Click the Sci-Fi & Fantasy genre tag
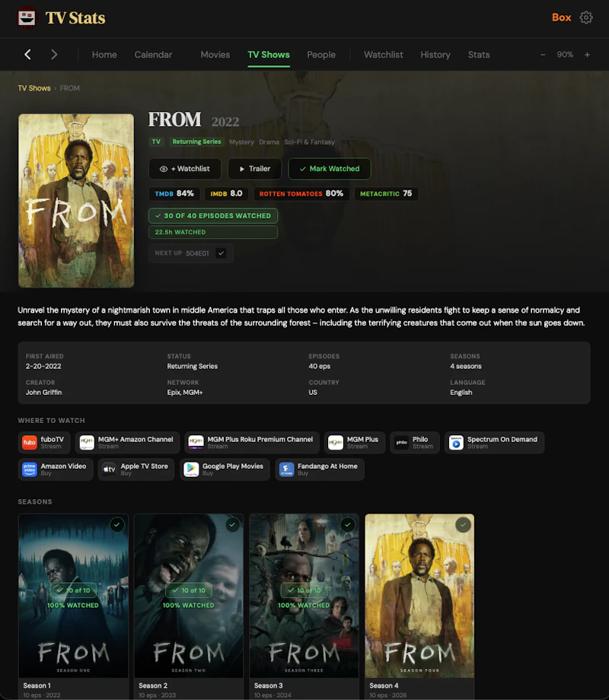This screenshot has height=700, width=609. click(309, 142)
